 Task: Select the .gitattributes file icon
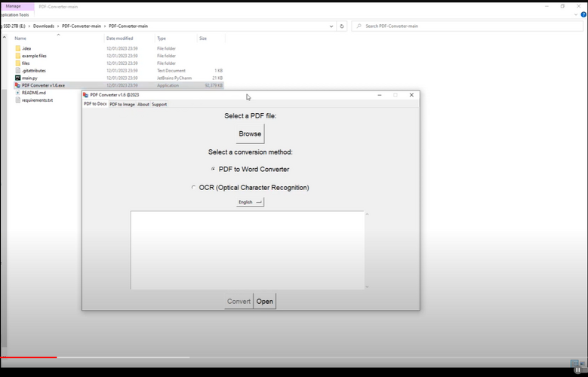tap(18, 70)
